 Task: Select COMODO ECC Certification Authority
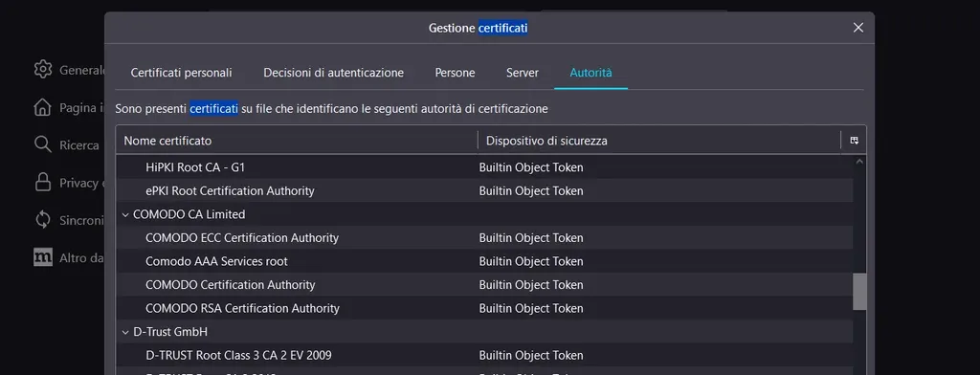tap(484, 237)
